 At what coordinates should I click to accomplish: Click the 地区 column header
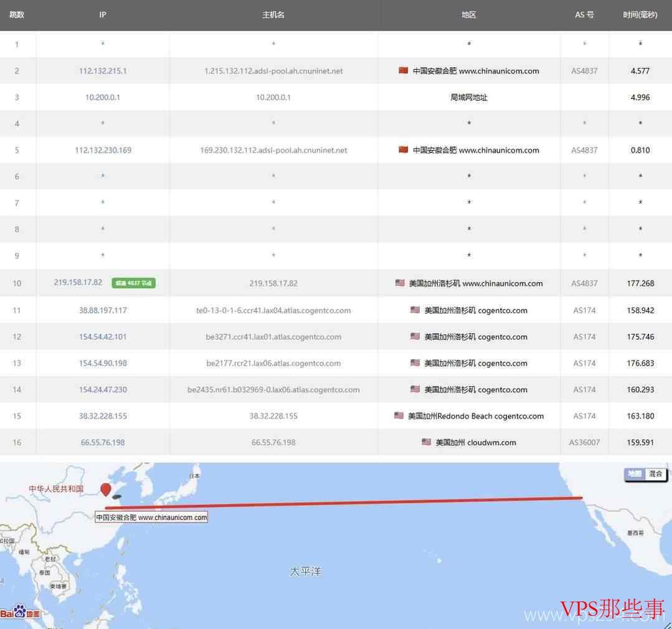(x=469, y=14)
